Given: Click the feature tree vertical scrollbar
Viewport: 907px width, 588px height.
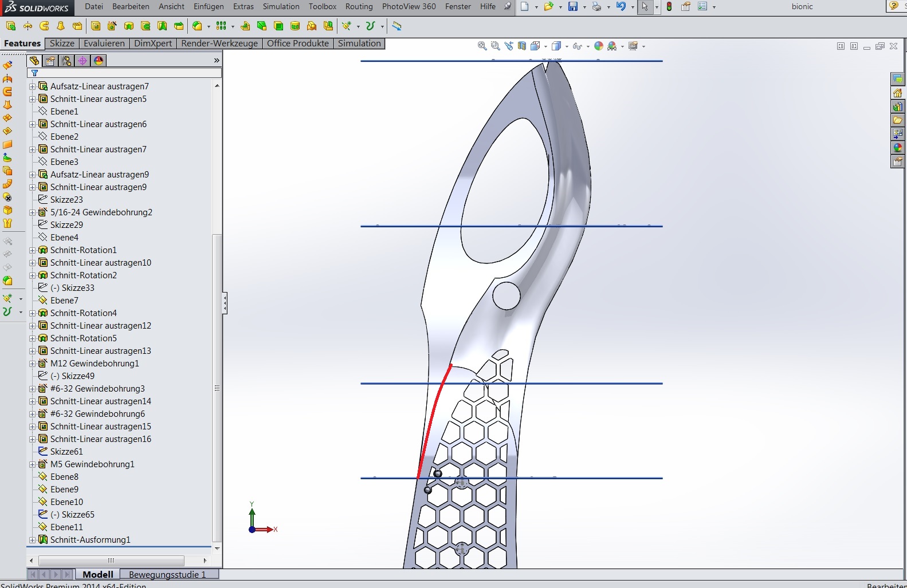Looking at the screenshot, I should [217, 388].
